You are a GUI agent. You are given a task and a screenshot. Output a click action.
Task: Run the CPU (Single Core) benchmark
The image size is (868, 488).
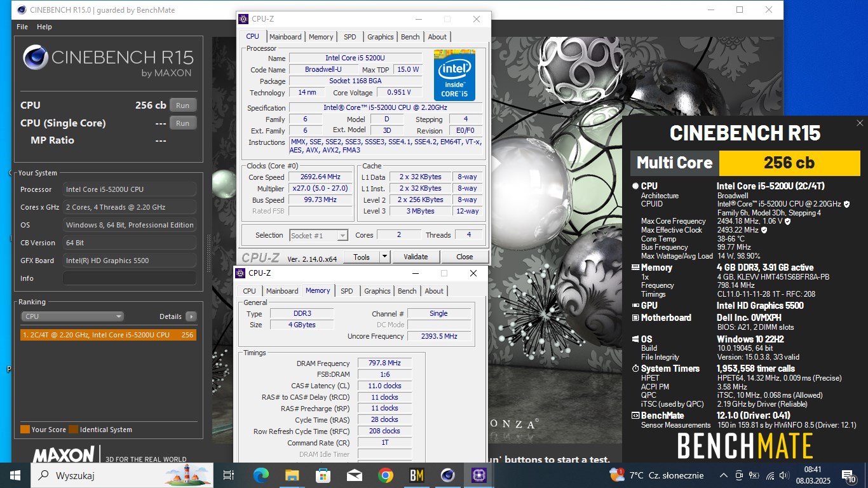pyautogui.click(x=183, y=123)
